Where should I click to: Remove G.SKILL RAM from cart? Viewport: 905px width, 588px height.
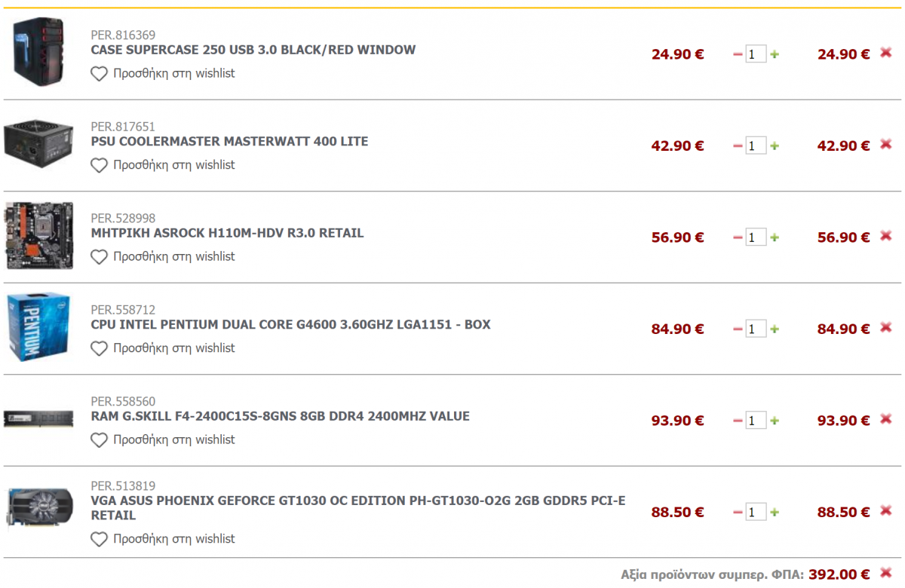click(x=886, y=418)
